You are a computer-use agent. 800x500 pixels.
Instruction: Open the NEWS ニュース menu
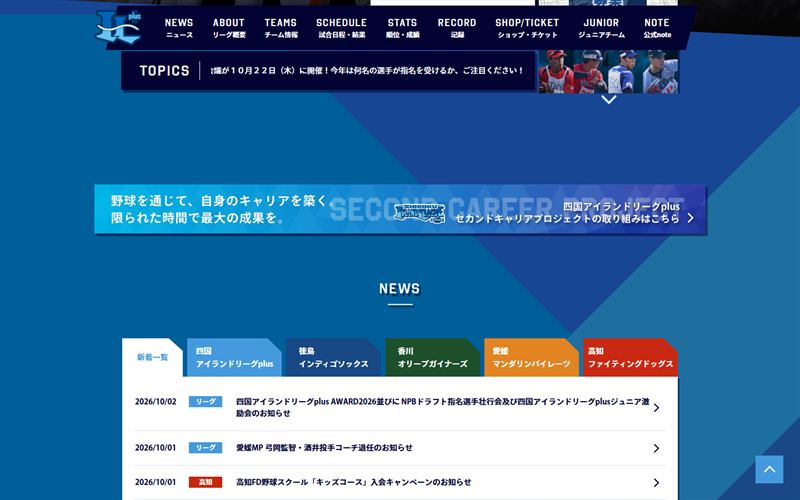(179, 28)
